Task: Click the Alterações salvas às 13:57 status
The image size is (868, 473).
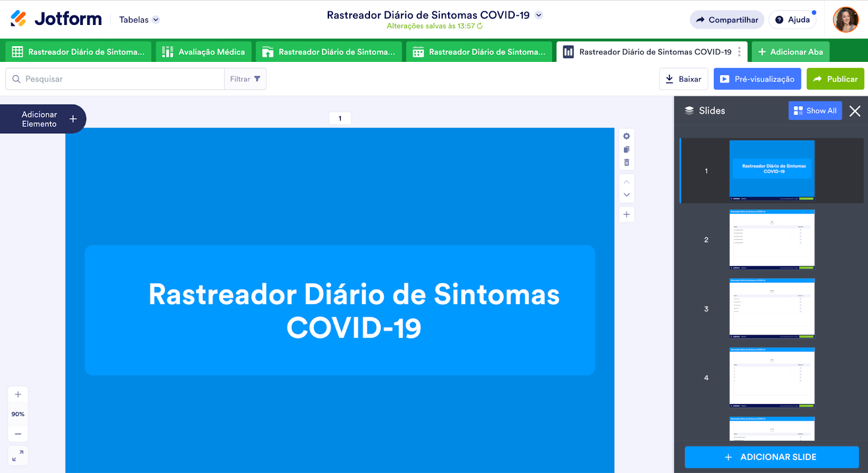Action: (435, 26)
